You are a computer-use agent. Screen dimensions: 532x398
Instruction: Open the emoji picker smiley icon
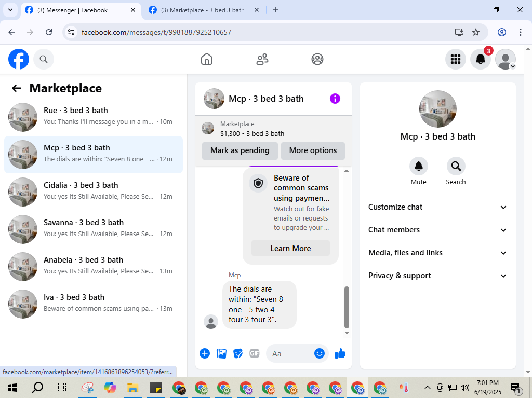pos(320,353)
